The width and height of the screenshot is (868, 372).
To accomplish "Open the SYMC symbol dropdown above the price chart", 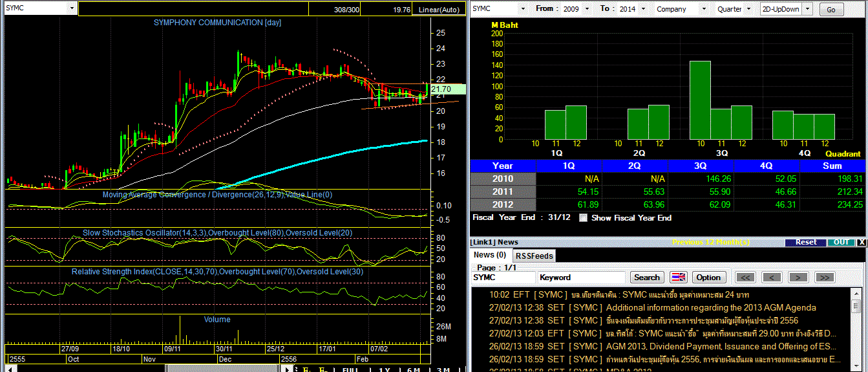I will (72, 8).
